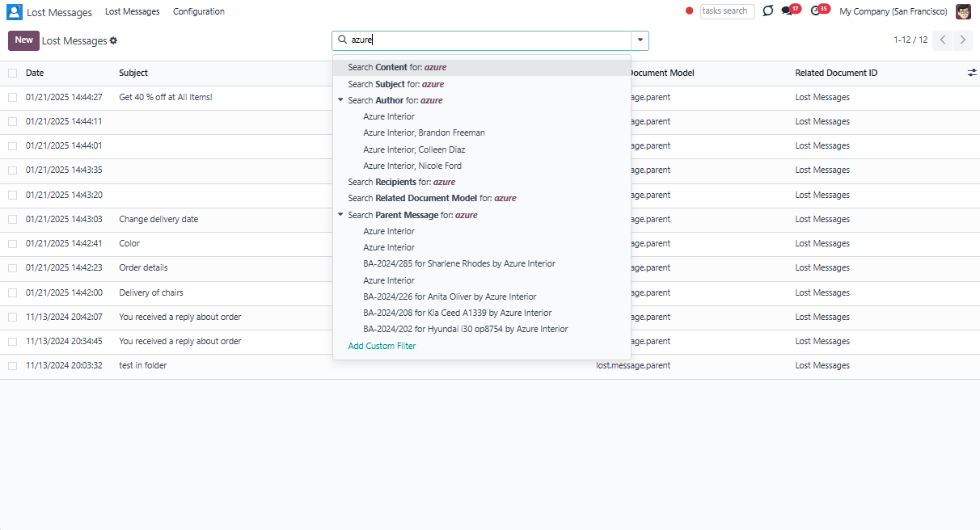The height and width of the screenshot is (530, 980).
Task: Choose BA-2024/285 for Sharlene Rhodes suggestion
Action: pos(459,263)
